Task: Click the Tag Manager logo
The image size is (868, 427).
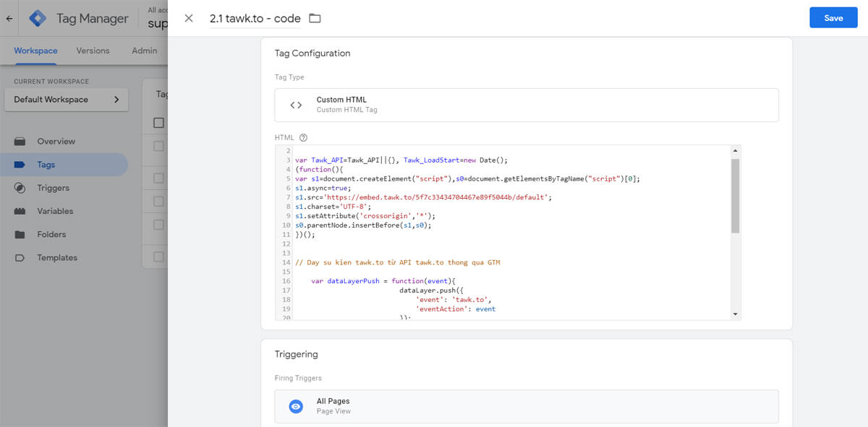Action: click(38, 19)
